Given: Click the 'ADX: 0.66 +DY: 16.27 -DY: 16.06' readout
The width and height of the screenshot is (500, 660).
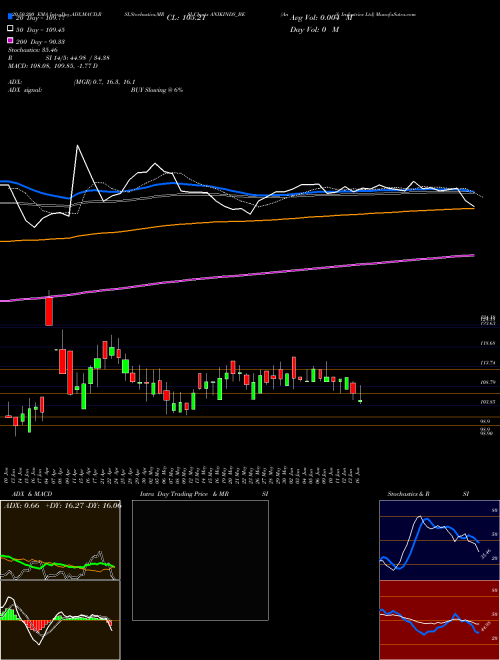Looking at the screenshot, I should pos(62,506).
